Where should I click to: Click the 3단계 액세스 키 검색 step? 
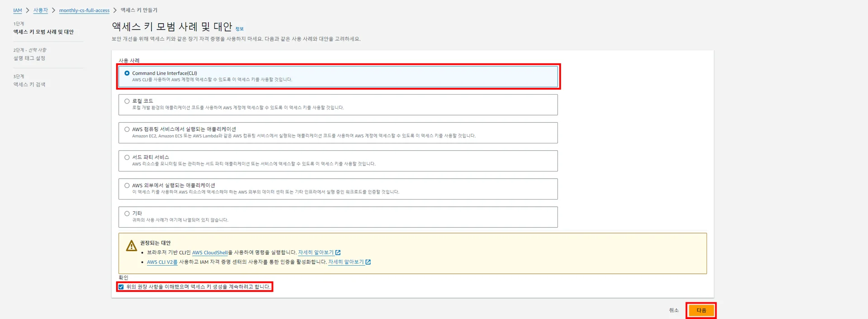tap(29, 85)
